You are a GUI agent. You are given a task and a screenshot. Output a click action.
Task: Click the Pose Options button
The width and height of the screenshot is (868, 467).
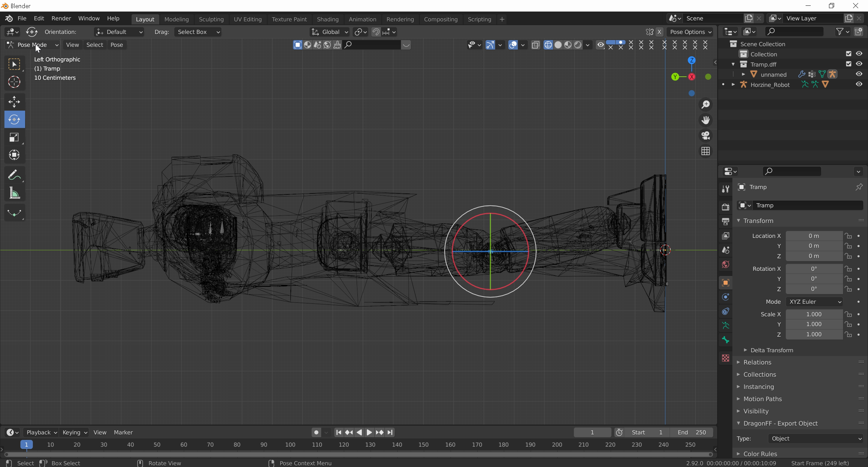(x=690, y=32)
